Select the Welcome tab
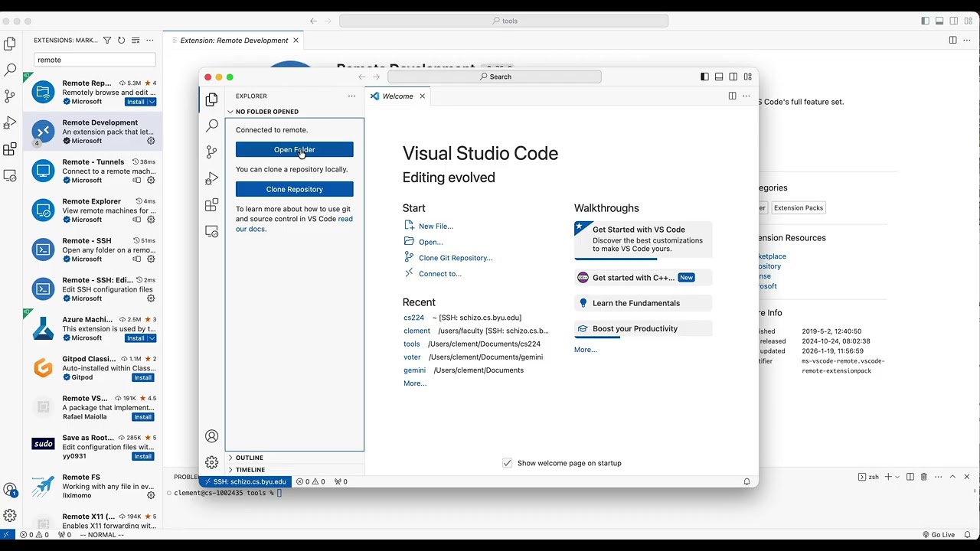980x551 pixels. click(397, 96)
